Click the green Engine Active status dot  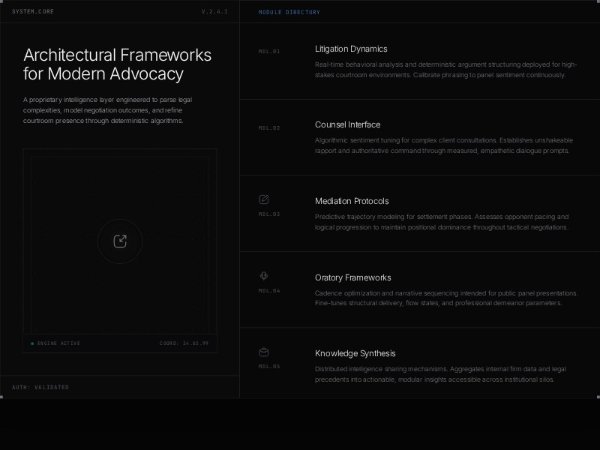pyautogui.click(x=32, y=343)
